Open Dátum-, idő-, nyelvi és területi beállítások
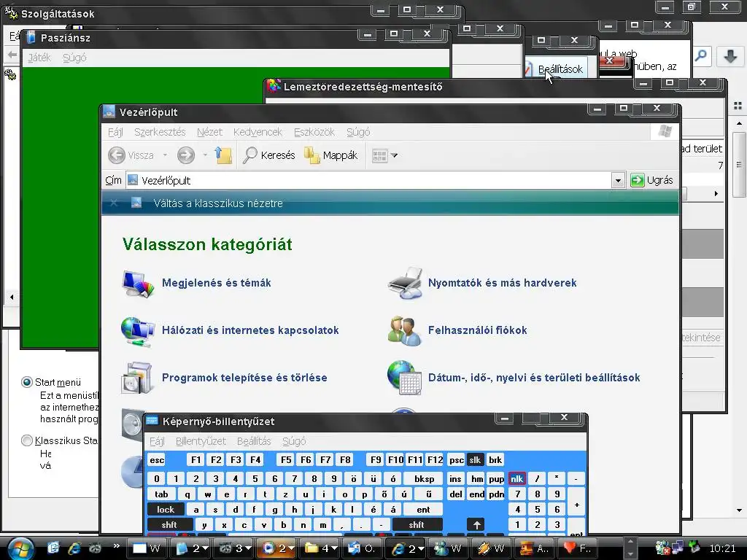The image size is (747, 560). [x=534, y=378]
